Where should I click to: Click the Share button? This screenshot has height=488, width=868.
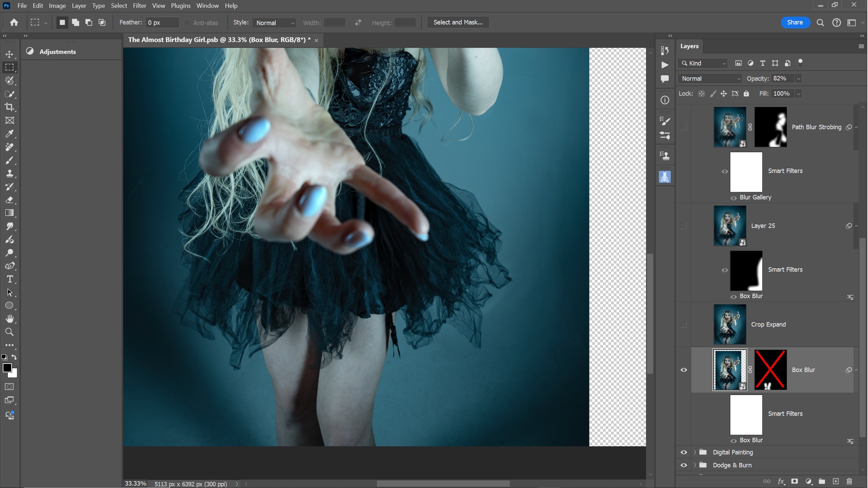coord(795,22)
